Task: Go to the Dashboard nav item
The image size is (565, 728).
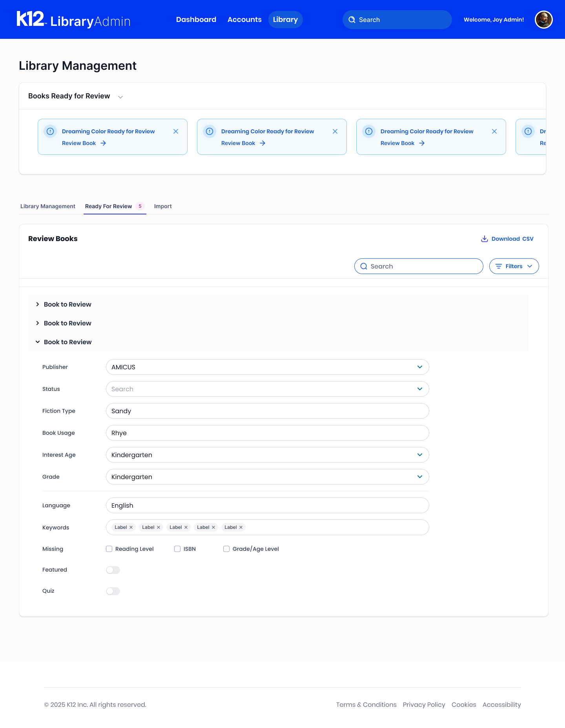Action: click(x=196, y=20)
